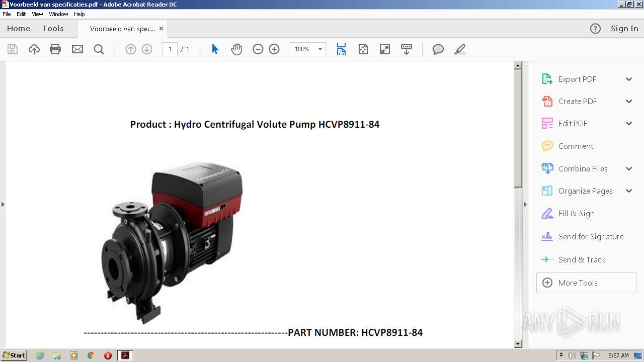Zoom out with minus icon
644x362 pixels.
(x=258, y=49)
